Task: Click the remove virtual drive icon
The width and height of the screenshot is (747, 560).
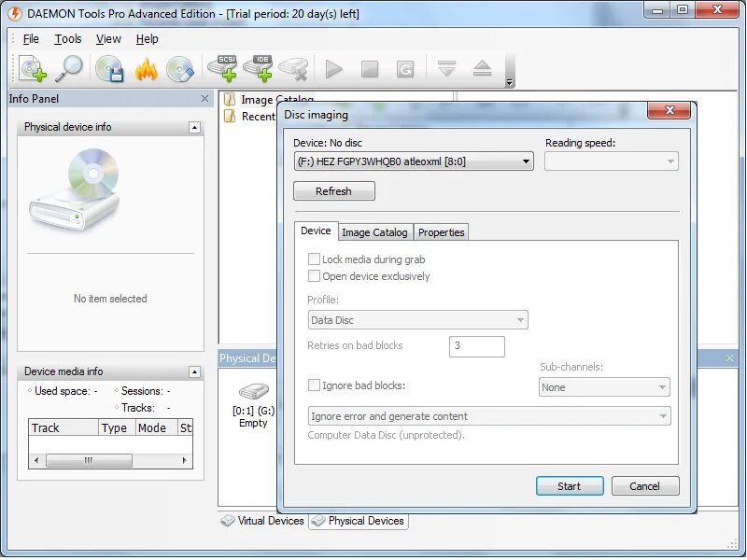Action: tap(293, 69)
